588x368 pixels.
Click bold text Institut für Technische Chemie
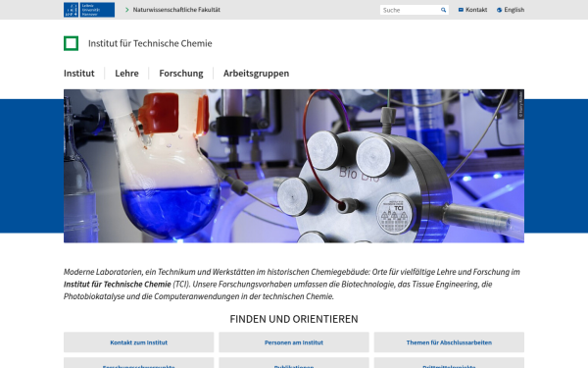pos(117,285)
